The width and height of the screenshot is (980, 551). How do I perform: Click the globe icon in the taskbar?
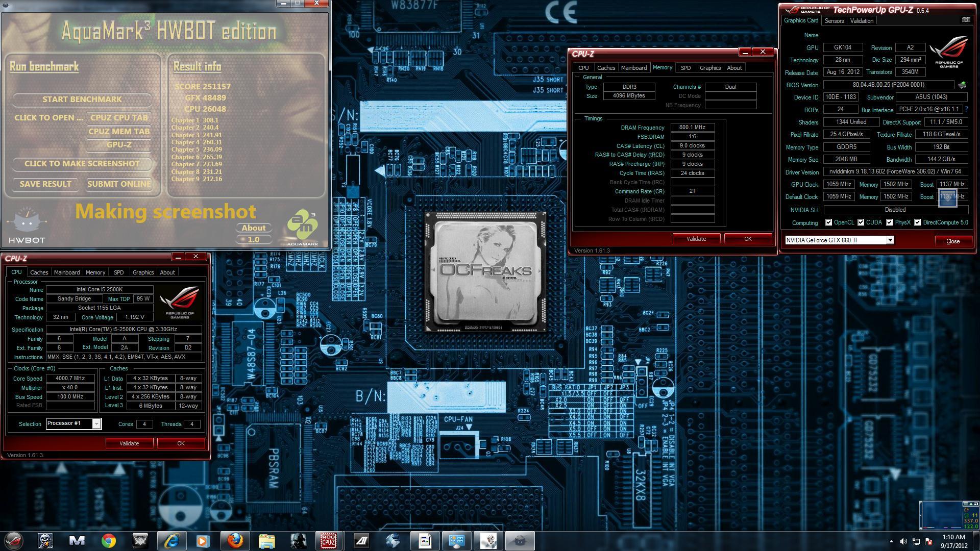click(393, 541)
